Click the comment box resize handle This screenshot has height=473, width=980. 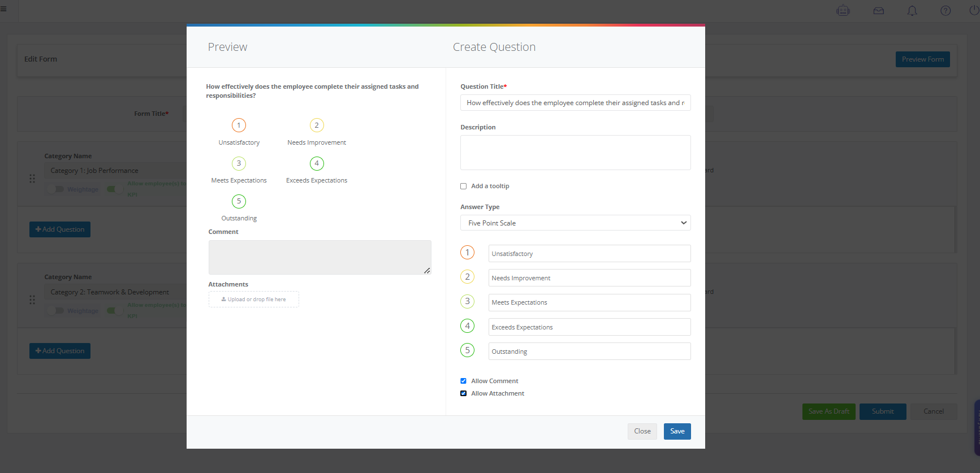(x=427, y=271)
